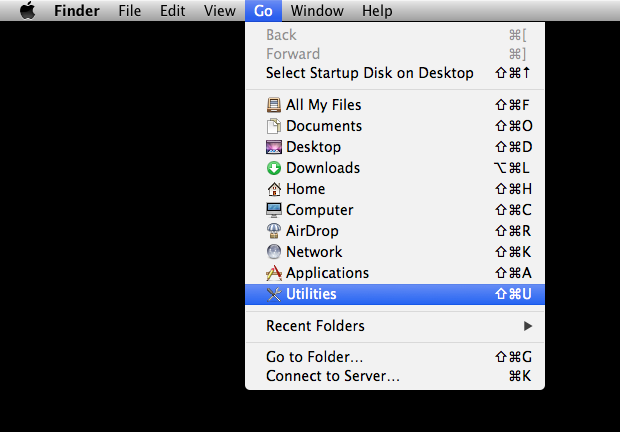Screen dimensions: 620x432
Task: Click the AirDrop parachute icon
Action: [x=274, y=231]
